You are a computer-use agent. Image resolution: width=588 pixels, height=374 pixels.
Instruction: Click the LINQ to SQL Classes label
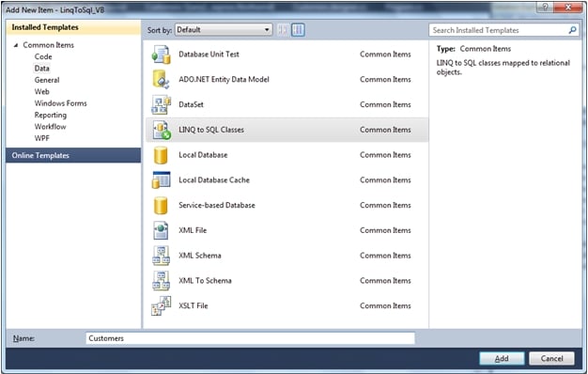[211, 130]
